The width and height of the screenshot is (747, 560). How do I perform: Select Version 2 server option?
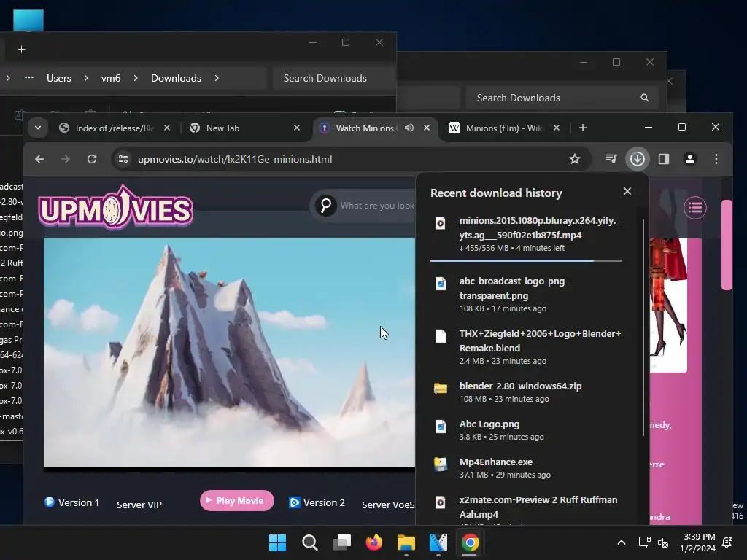[x=317, y=503]
